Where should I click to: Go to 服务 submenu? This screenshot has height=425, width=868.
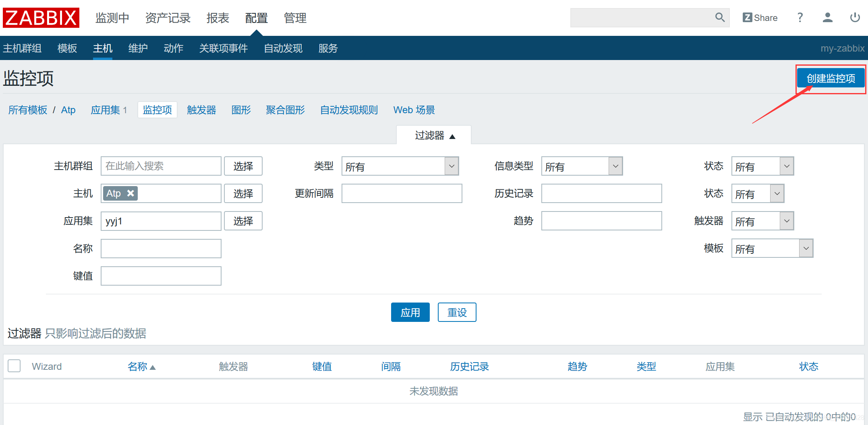pyautogui.click(x=328, y=48)
